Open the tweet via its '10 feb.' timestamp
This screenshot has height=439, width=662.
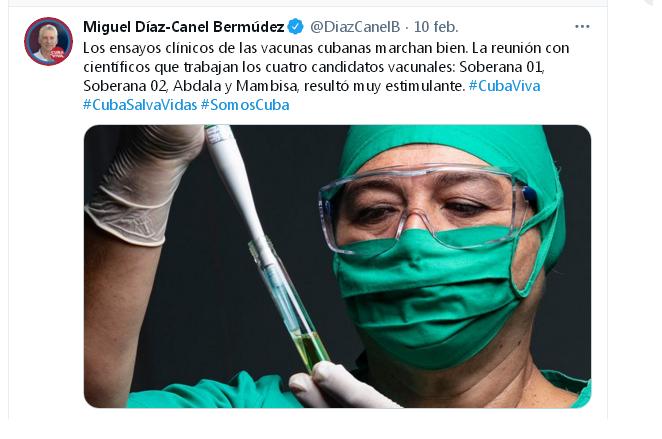pos(436,27)
